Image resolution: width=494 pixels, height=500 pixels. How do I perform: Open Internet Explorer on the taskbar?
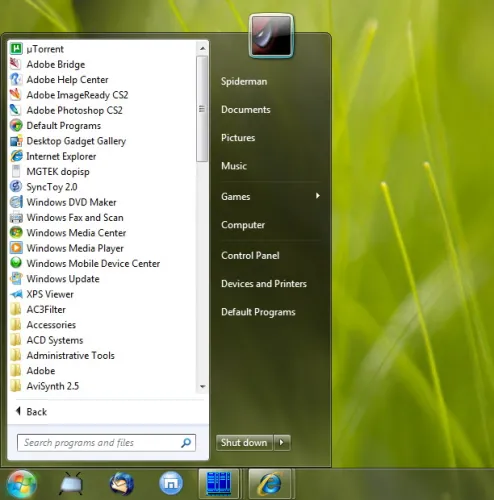click(x=270, y=484)
